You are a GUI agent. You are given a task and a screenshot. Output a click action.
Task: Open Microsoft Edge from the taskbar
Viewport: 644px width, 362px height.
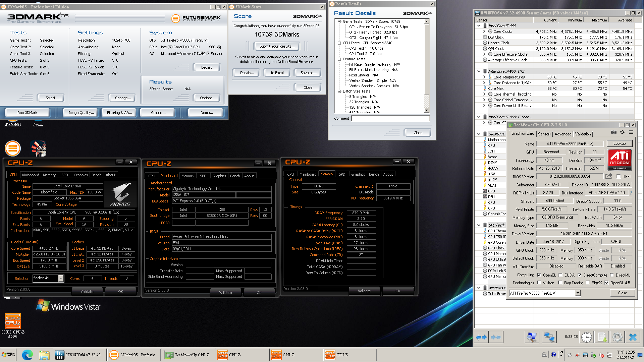click(28, 355)
